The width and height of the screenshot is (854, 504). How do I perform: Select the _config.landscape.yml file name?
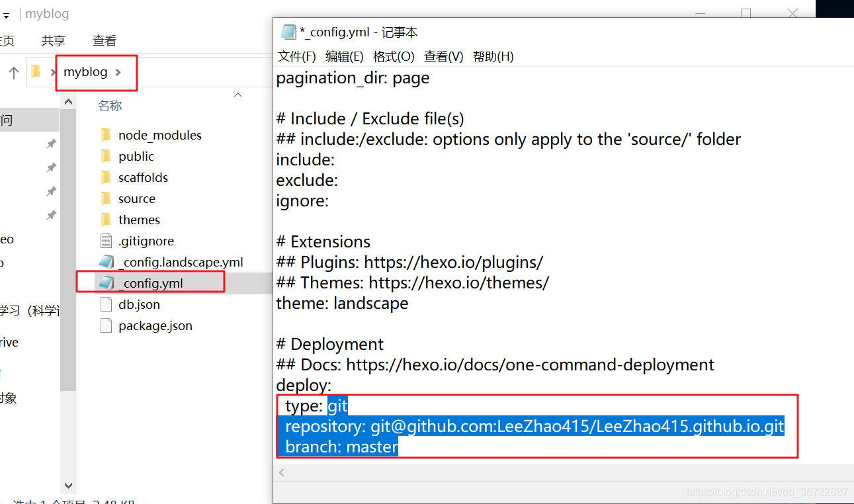181,262
